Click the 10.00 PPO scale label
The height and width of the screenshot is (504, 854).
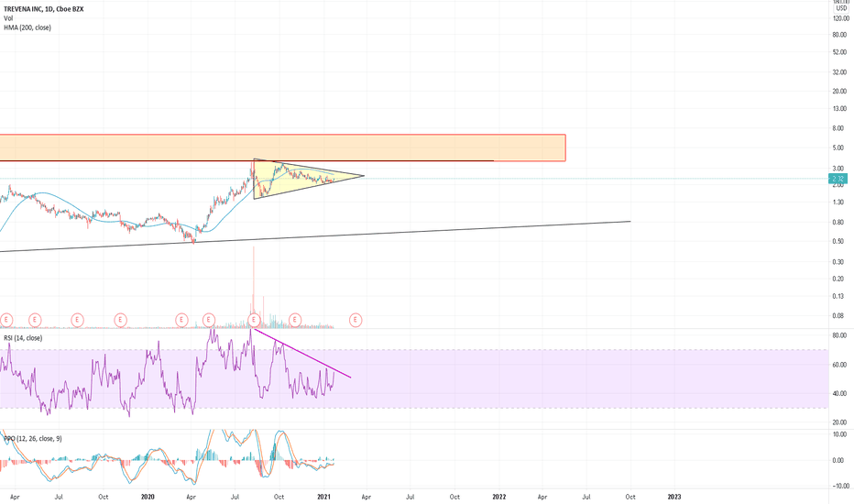point(840,434)
